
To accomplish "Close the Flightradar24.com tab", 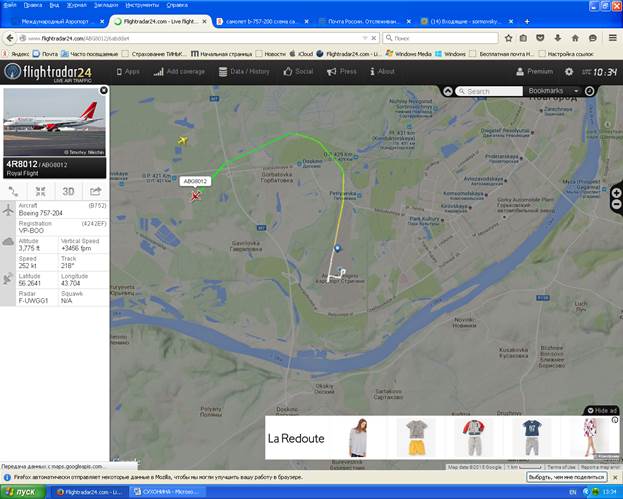I will pos(205,21).
